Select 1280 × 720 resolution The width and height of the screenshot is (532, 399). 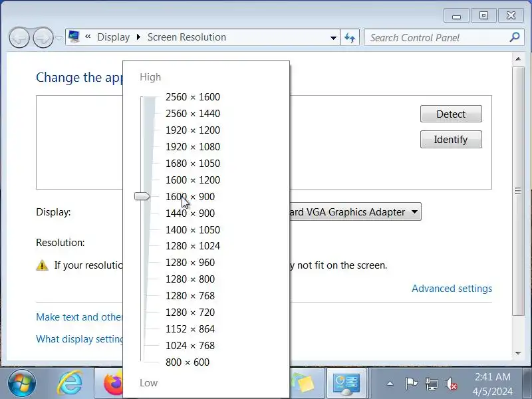point(190,313)
